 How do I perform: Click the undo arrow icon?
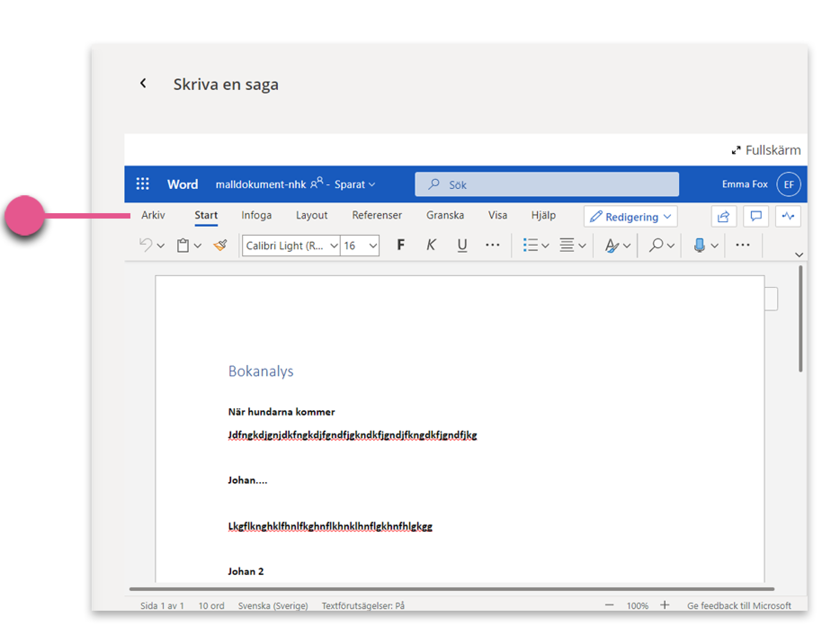point(145,245)
